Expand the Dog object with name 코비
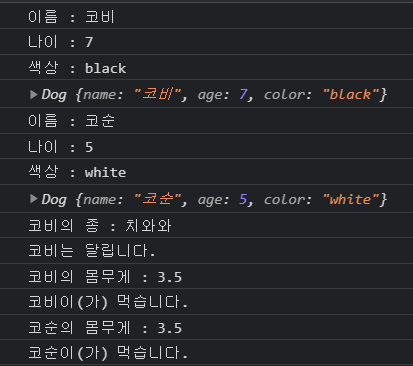The image size is (413, 366). pyautogui.click(x=33, y=95)
